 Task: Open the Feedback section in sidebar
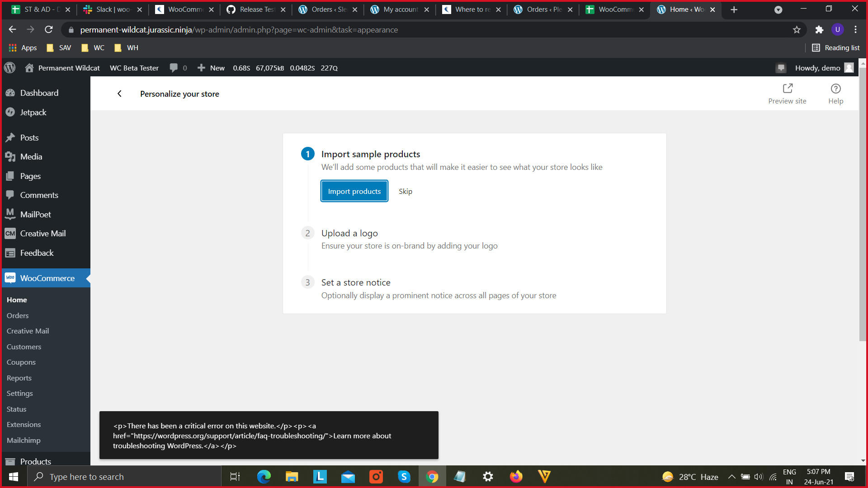(x=10, y=253)
